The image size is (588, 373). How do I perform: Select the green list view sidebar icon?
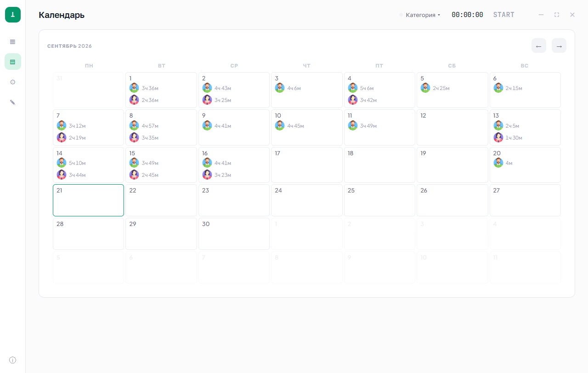pyautogui.click(x=13, y=62)
